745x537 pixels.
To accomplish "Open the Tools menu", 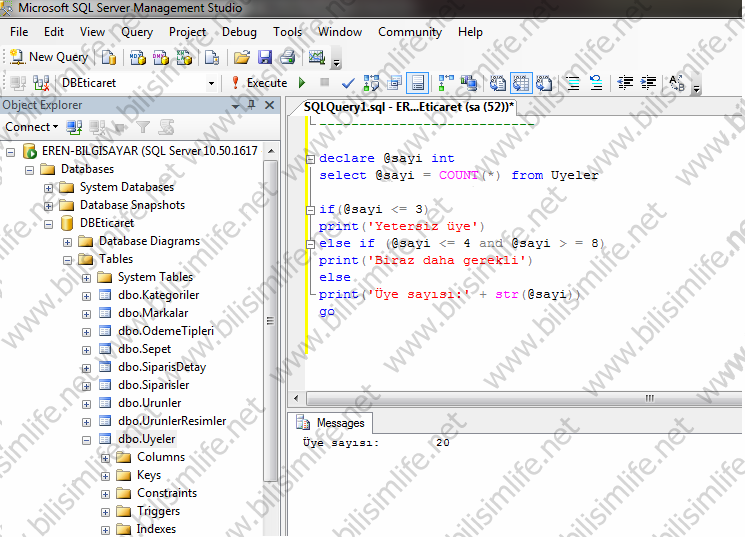I will pyautogui.click(x=287, y=32).
